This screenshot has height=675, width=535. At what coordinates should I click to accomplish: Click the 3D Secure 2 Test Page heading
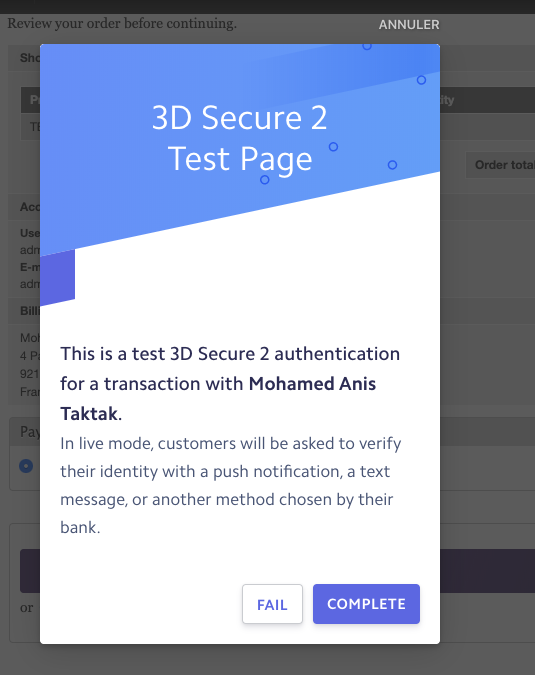(x=240, y=138)
